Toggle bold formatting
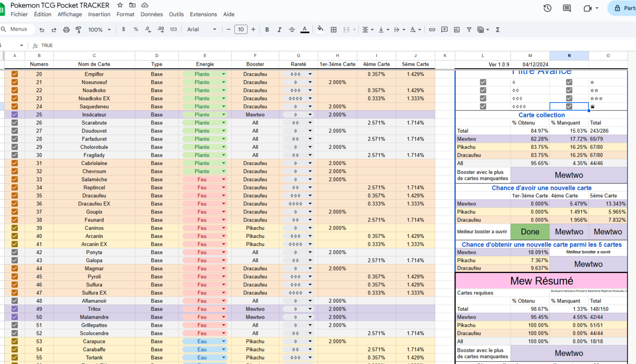636x364 pixels. pyautogui.click(x=267, y=30)
